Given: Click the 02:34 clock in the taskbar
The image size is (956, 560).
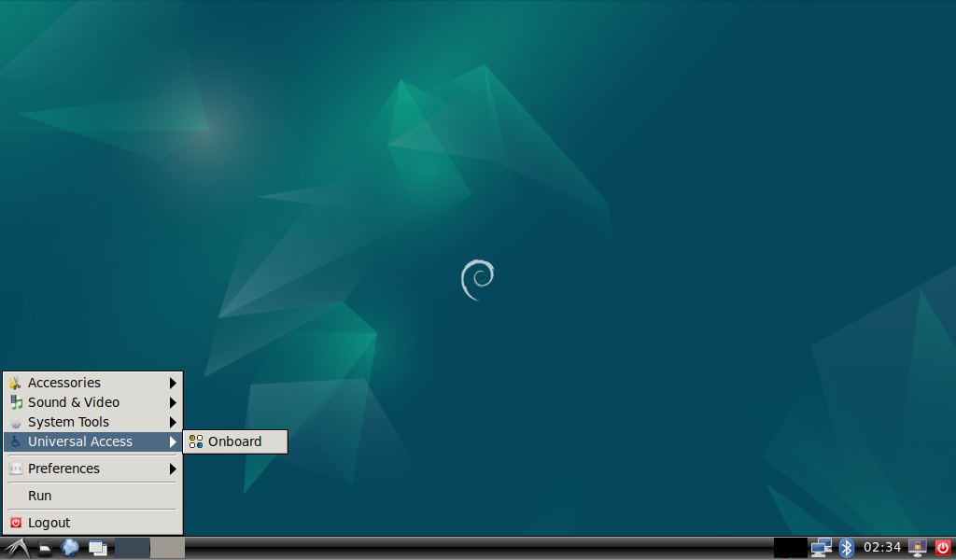Looking at the screenshot, I should click(x=882, y=547).
